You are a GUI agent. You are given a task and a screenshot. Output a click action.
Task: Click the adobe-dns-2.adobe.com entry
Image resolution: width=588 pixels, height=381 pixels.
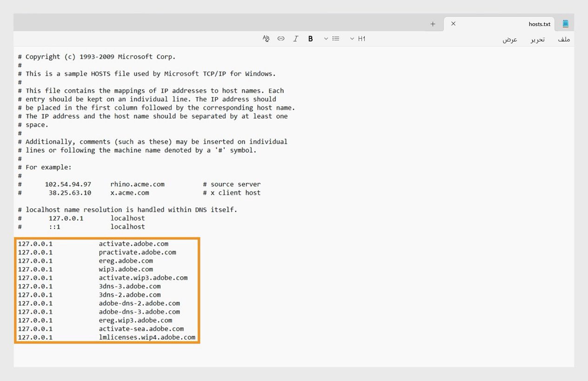point(139,303)
